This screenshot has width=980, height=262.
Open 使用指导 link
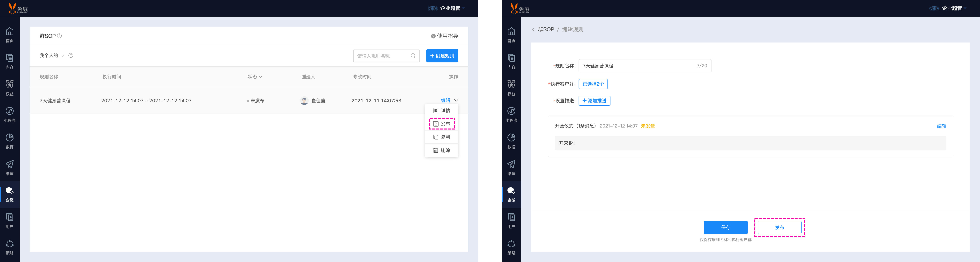click(444, 36)
